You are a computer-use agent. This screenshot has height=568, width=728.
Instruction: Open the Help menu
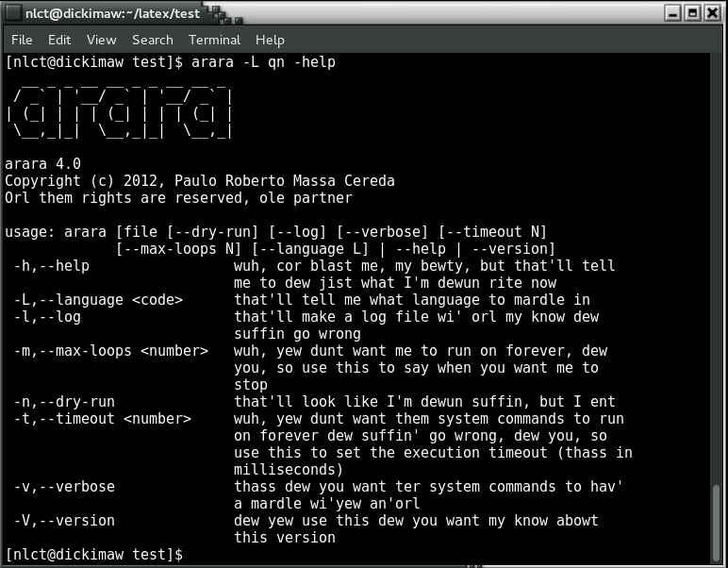270,40
